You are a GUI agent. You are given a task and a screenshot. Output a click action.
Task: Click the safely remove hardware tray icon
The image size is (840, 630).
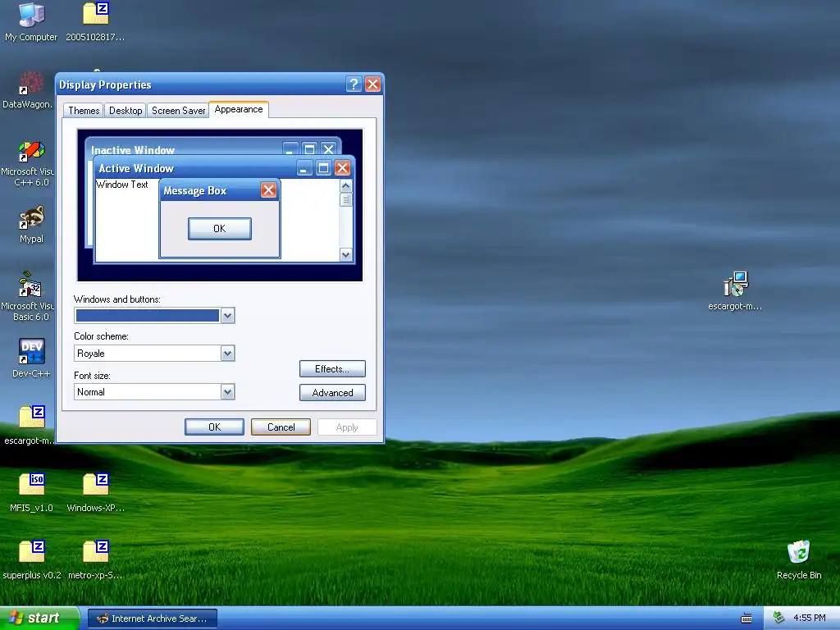pyautogui.click(x=778, y=619)
